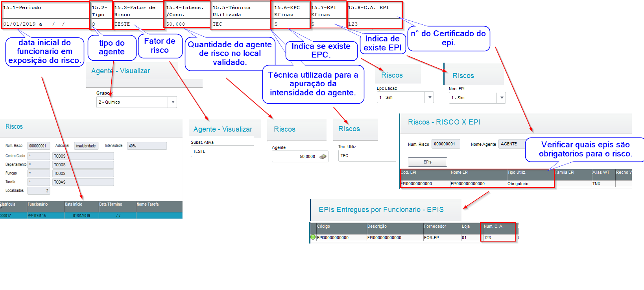644x290 pixels.
Task: Click the Agente - Visualizar title above Grupo
Action: point(120,71)
